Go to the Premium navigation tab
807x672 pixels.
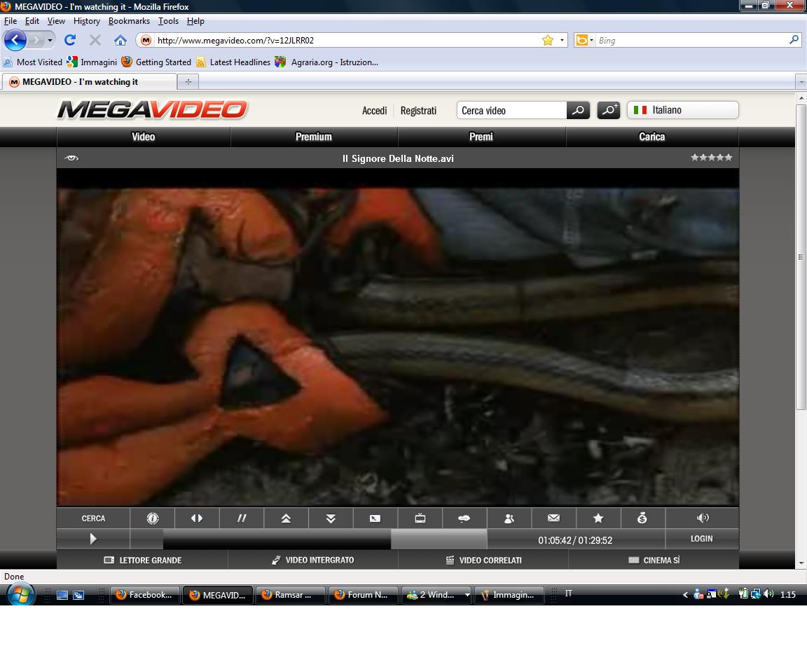click(313, 137)
